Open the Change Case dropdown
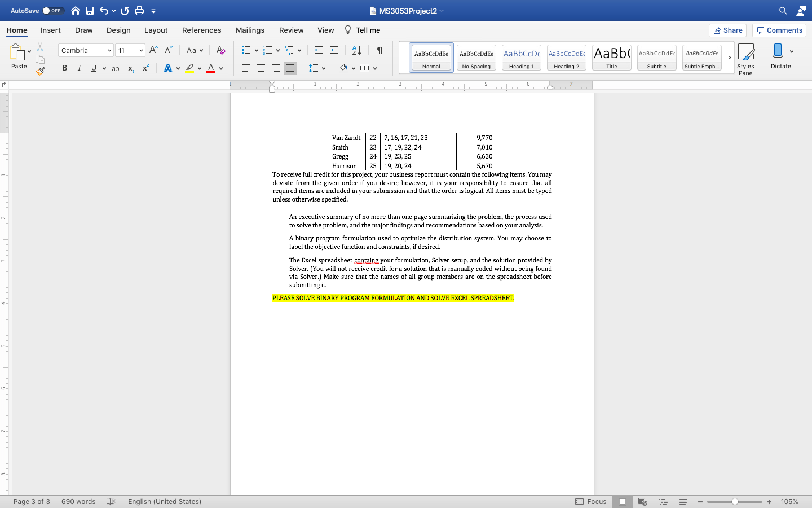The height and width of the screenshot is (508, 812). pos(195,50)
